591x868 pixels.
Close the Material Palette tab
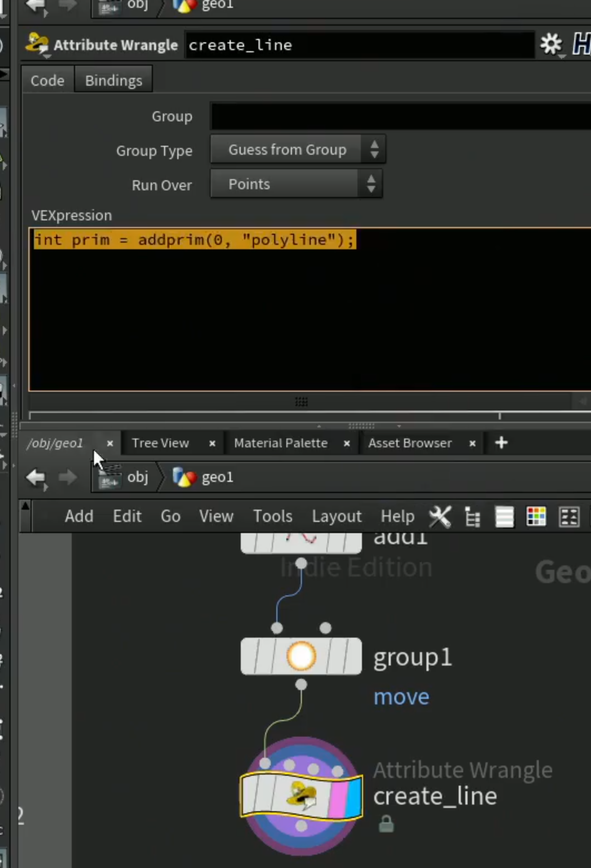347,443
